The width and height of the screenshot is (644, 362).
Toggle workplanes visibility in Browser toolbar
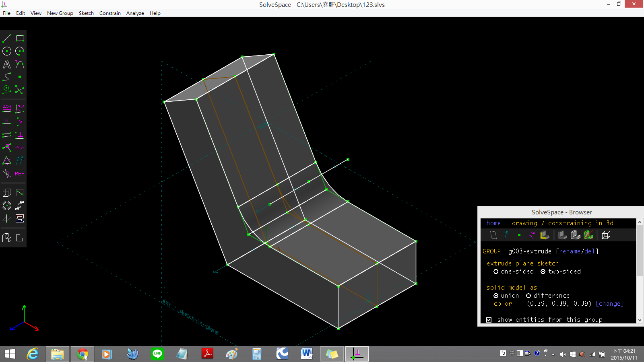coord(493,235)
